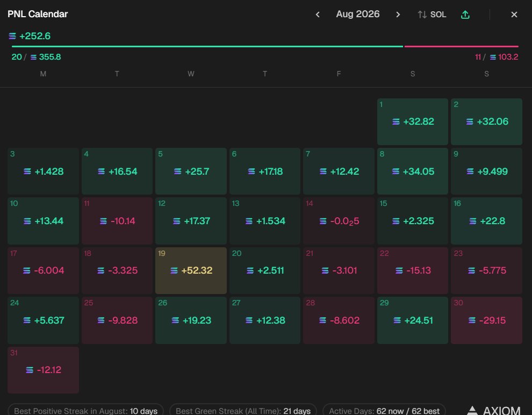Viewport: 532px width, 415px height.
Task: Click day 6 showing +17.18
Action: point(264,171)
